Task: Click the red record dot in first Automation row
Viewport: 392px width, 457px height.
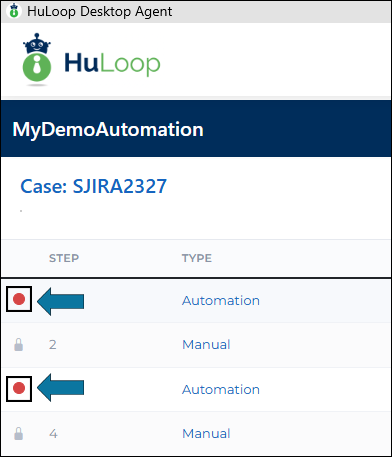Action: click(19, 299)
